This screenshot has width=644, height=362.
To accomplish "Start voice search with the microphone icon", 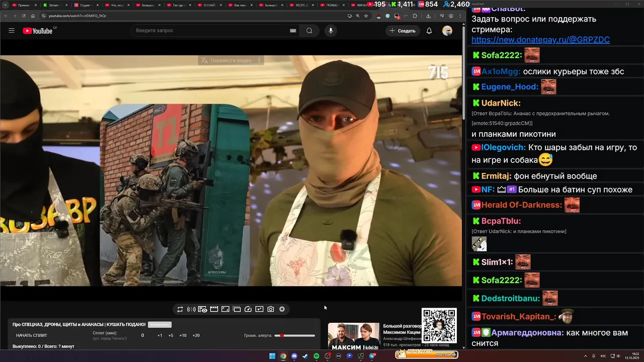I will coord(331,31).
